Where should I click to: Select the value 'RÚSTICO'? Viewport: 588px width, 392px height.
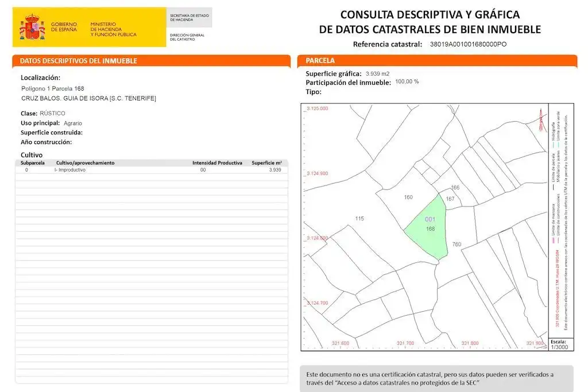[x=52, y=113]
